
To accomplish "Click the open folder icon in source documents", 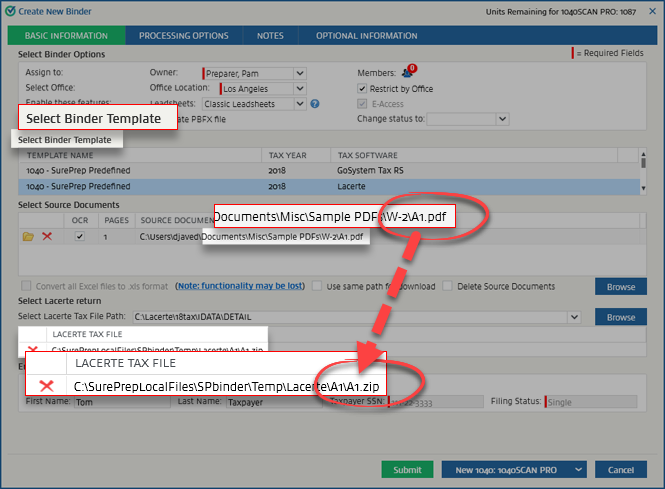I will (x=28, y=236).
